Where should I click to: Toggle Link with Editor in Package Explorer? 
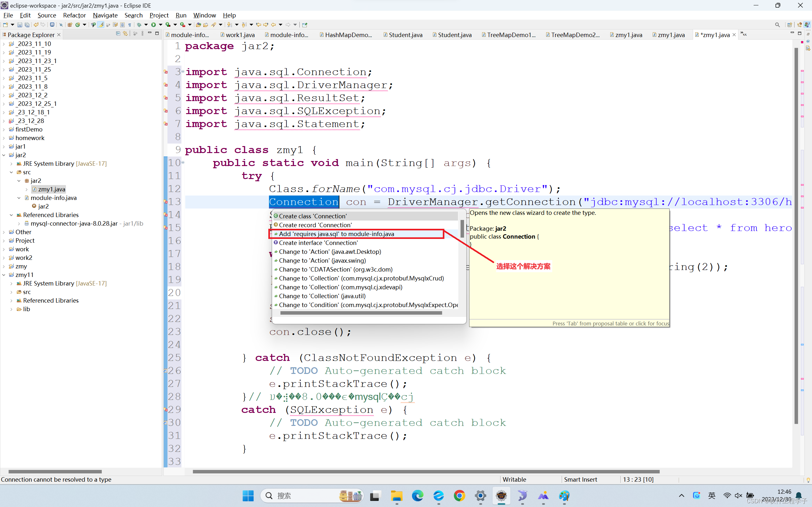(x=125, y=34)
